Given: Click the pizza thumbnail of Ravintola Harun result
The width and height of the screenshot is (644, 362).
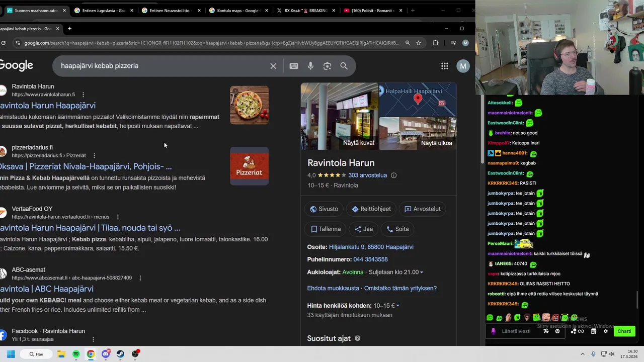Looking at the screenshot, I should pyautogui.click(x=250, y=105).
